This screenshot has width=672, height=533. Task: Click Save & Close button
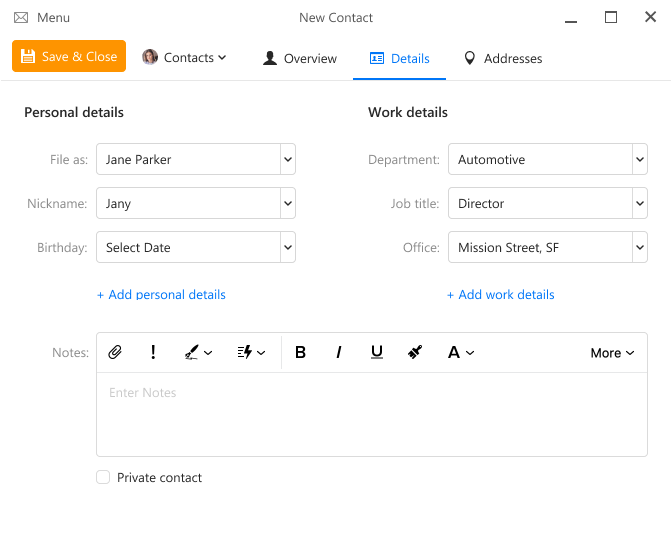coord(69,56)
